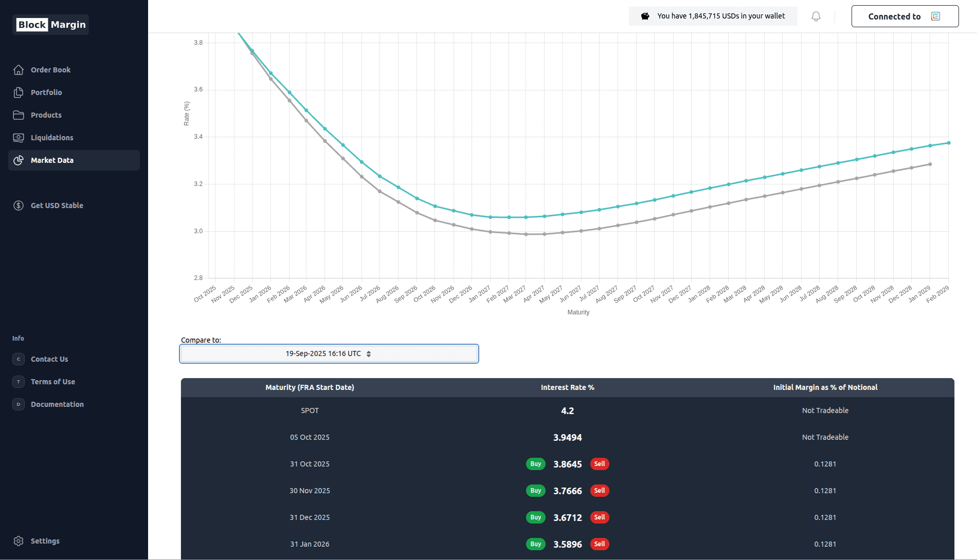Click the Market Data pie chart icon
The image size is (977, 560).
click(x=19, y=160)
